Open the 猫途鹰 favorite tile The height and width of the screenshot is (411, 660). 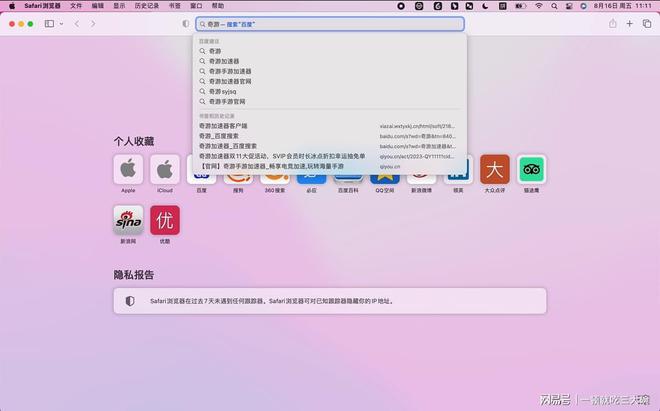tap(532, 169)
